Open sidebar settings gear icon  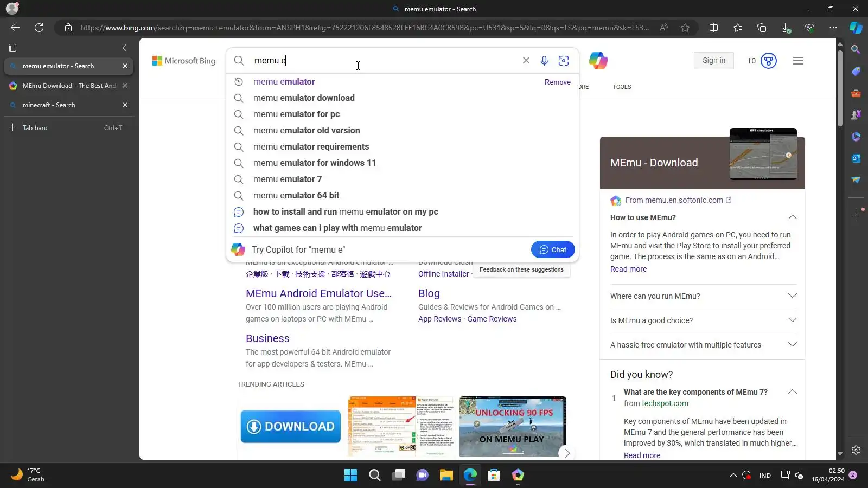(856, 450)
